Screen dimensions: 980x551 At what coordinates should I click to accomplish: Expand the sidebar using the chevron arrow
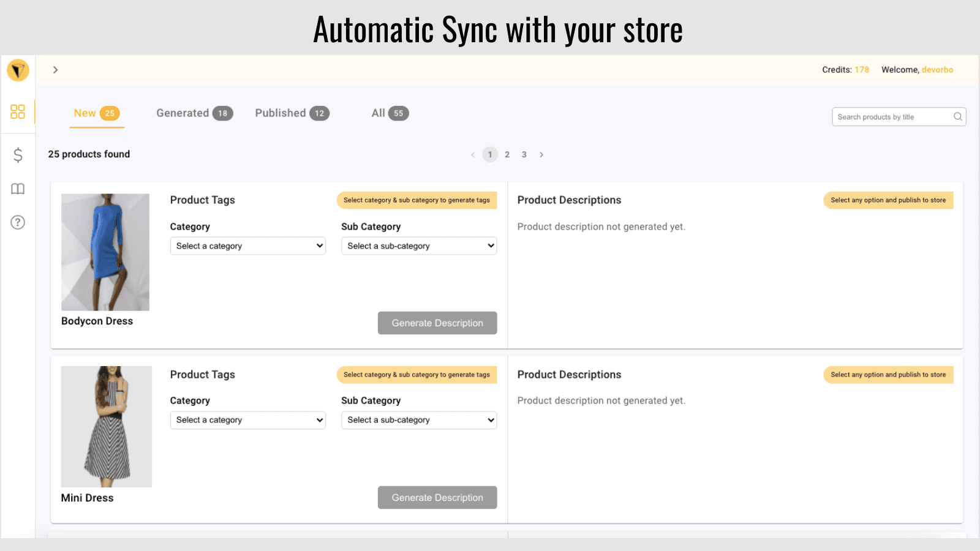55,70
